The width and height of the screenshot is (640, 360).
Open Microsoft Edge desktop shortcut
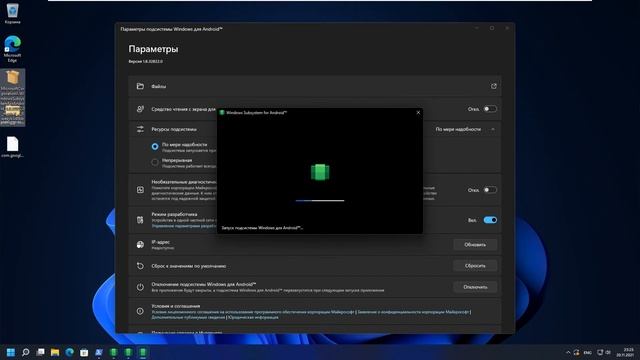pos(12,49)
